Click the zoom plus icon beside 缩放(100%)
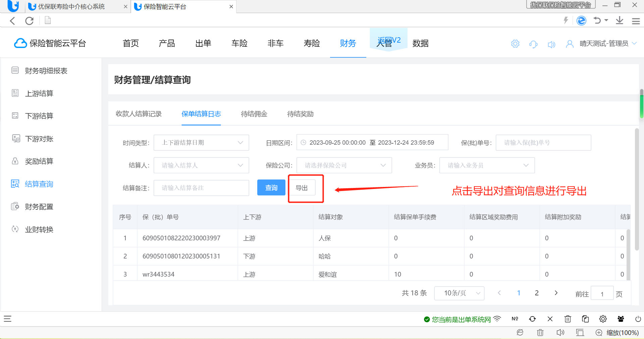The width and height of the screenshot is (644, 339). coord(599,333)
